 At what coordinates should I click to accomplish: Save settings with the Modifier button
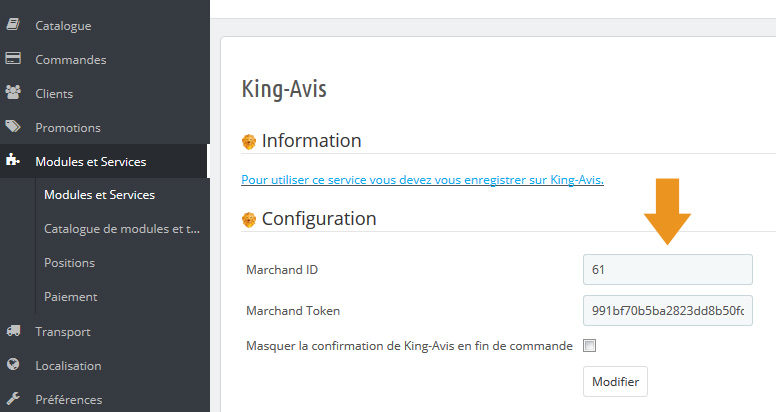(615, 381)
